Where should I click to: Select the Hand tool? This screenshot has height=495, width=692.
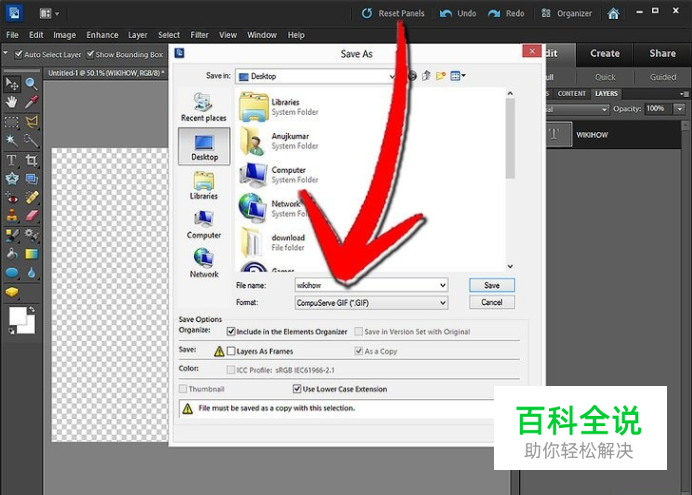[12, 102]
